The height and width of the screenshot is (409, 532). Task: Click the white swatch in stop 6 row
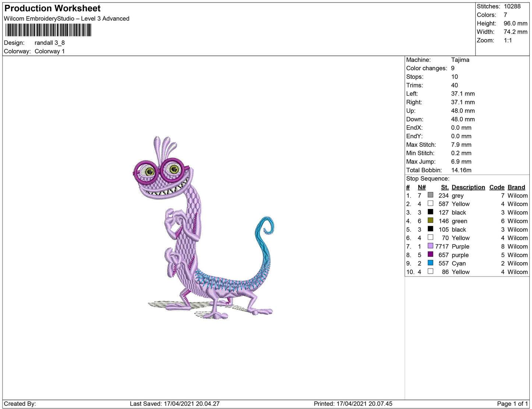click(x=430, y=237)
